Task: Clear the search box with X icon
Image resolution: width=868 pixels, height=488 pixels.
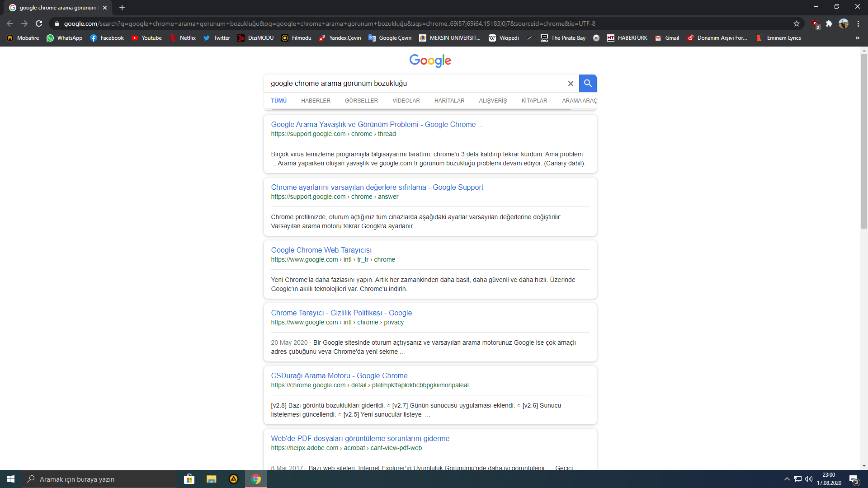Action: click(x=571, y=84)
